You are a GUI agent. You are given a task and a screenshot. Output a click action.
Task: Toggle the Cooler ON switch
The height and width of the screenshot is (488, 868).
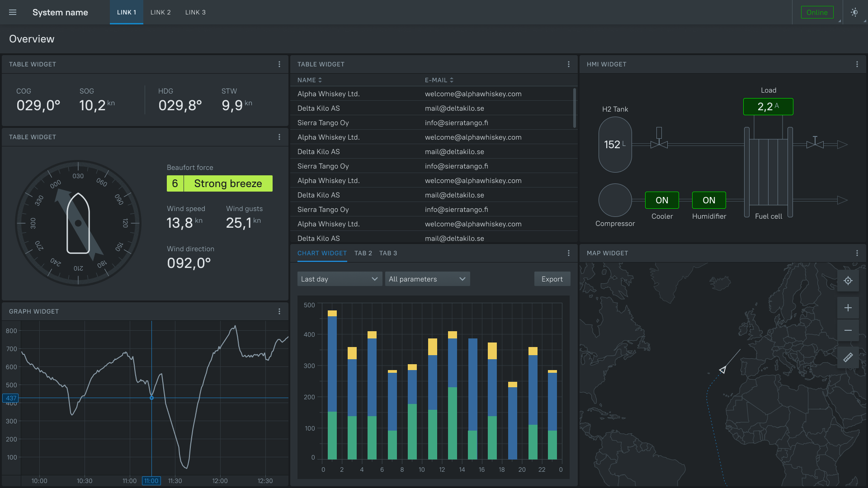662,200
